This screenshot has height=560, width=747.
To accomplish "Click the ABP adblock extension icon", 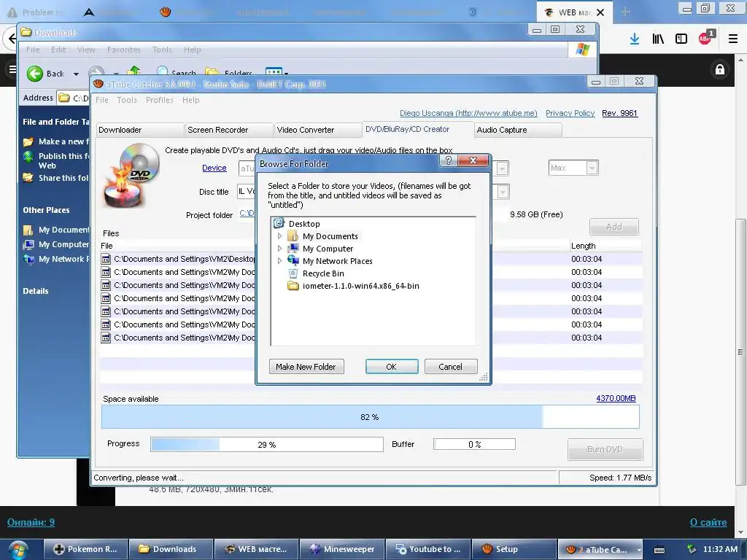I will (x=705, y=38).
